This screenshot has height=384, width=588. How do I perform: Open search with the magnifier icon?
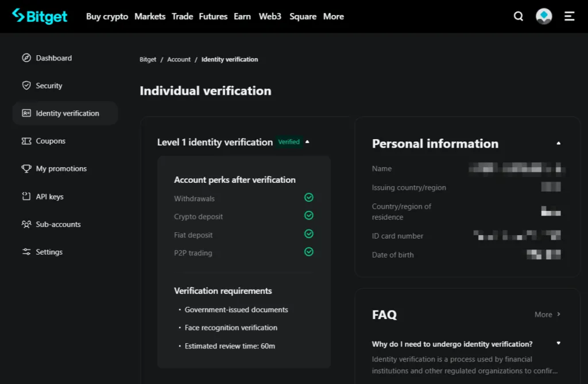[x=519, y=16]
